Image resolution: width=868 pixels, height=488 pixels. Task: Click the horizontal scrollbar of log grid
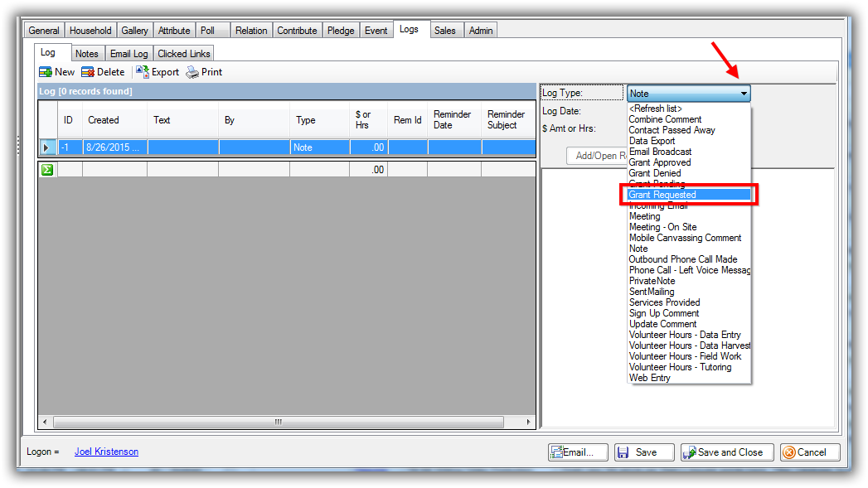[x=278, y=422]
